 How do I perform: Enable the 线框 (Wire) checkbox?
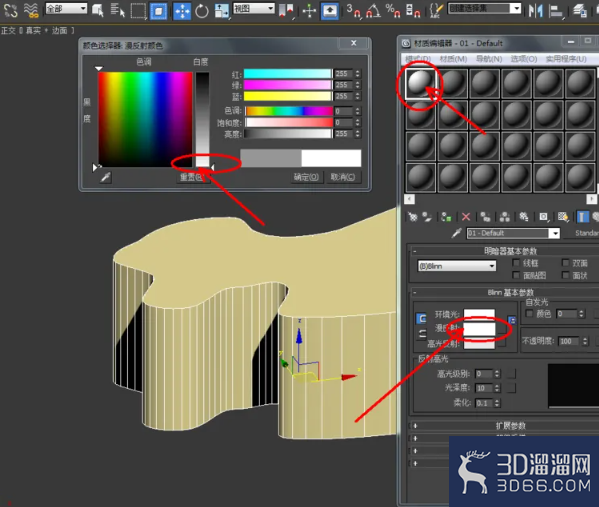[516, 263]
